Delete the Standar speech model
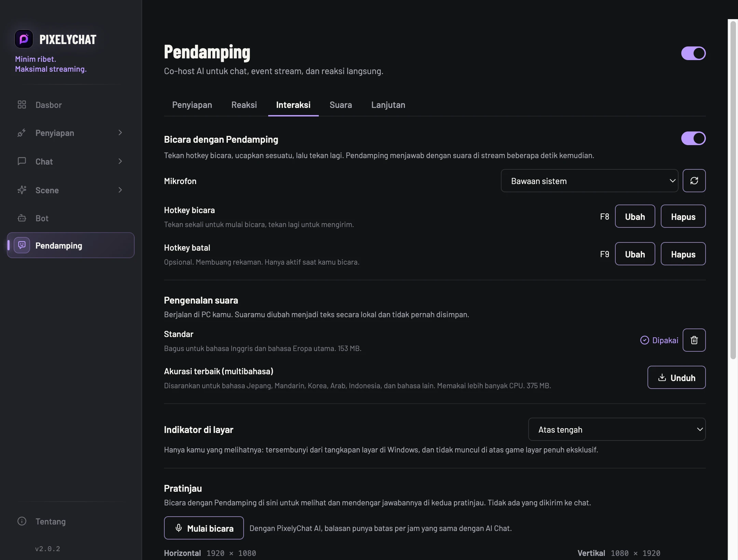 click(694, 340)
